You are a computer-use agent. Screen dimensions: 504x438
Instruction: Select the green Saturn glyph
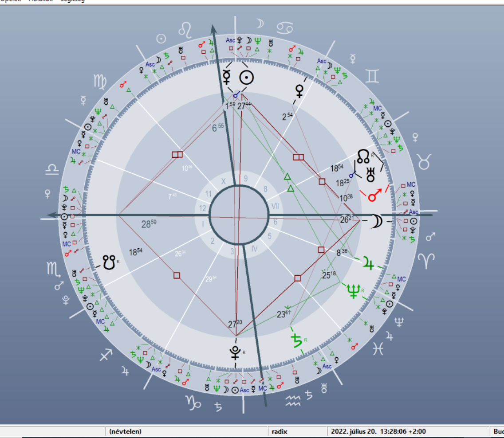pos(296,340)
